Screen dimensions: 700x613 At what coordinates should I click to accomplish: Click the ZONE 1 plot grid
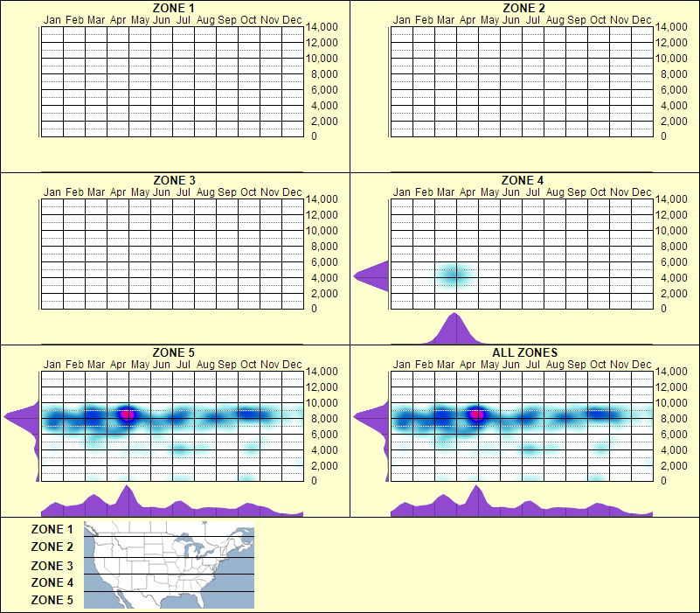coord(171,80)
